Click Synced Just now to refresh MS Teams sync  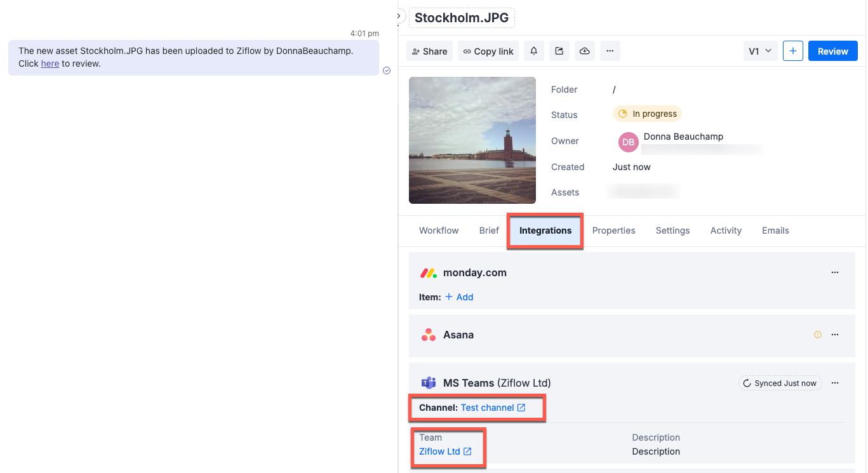tap(780, 383)
